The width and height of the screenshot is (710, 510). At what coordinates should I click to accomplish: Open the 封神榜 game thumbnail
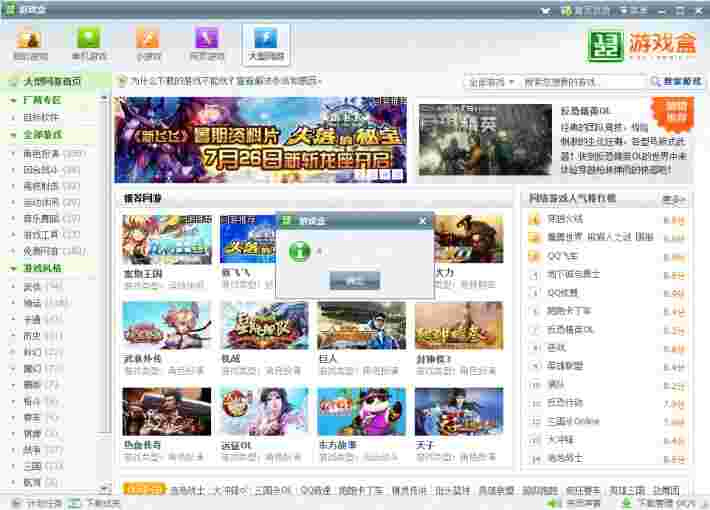pyautogui.click(x=459, y=326)
